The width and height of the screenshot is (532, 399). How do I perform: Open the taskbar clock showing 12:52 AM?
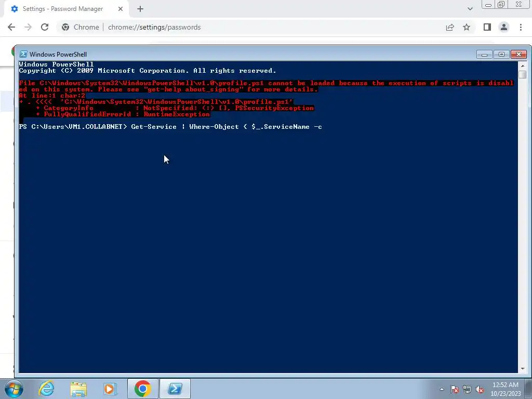505,389
